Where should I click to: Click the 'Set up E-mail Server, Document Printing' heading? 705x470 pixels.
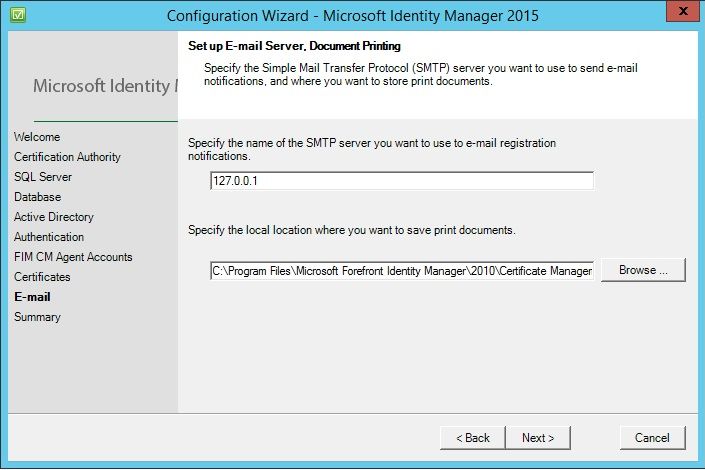[294, 46]
